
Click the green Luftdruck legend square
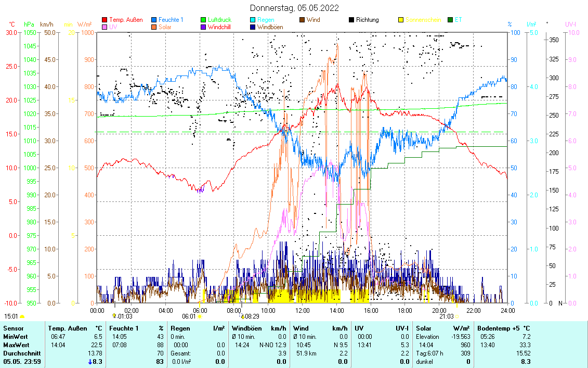203,20
